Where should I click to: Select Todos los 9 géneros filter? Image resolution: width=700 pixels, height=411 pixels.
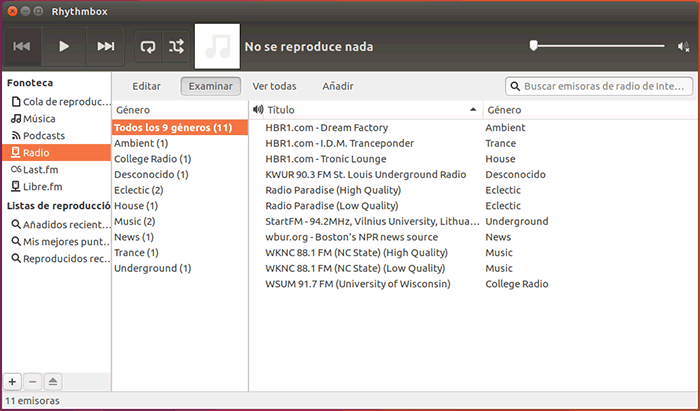180,128
